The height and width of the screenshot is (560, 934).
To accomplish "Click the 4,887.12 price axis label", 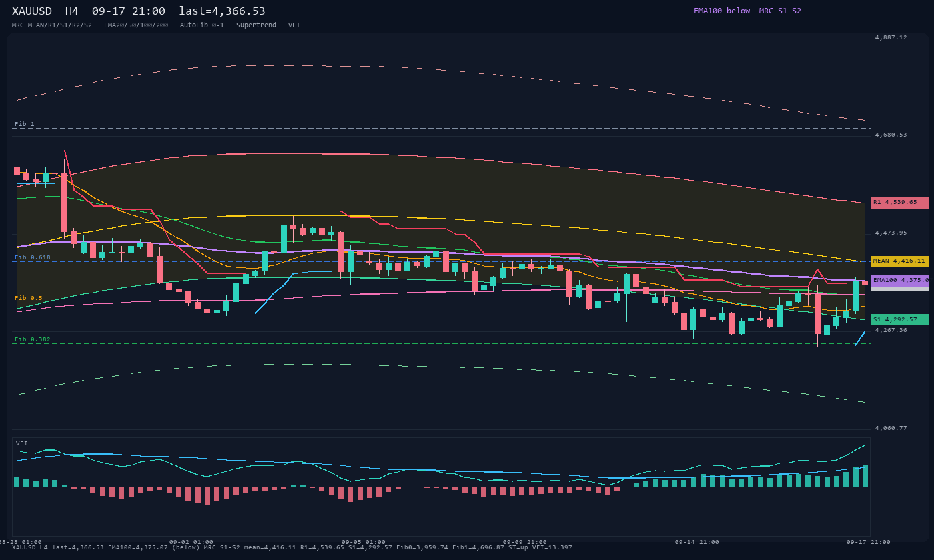I will pyautogui.click(x=891, y=38).
